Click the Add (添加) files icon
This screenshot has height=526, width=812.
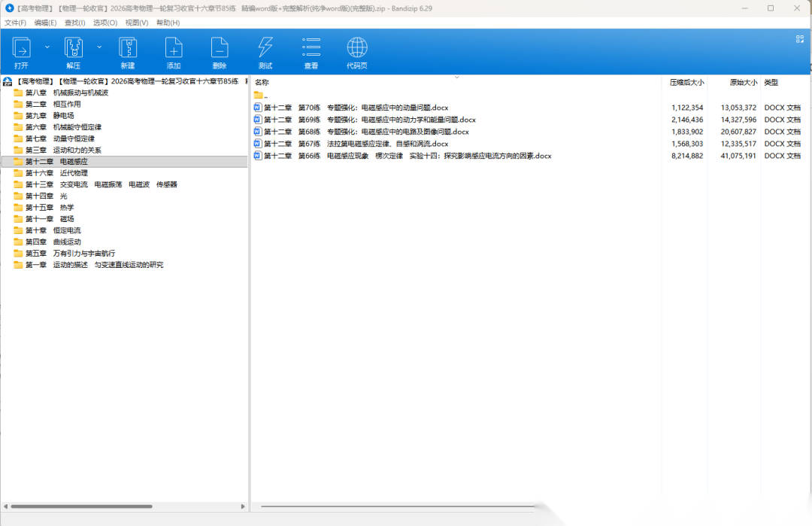point(174,49)
